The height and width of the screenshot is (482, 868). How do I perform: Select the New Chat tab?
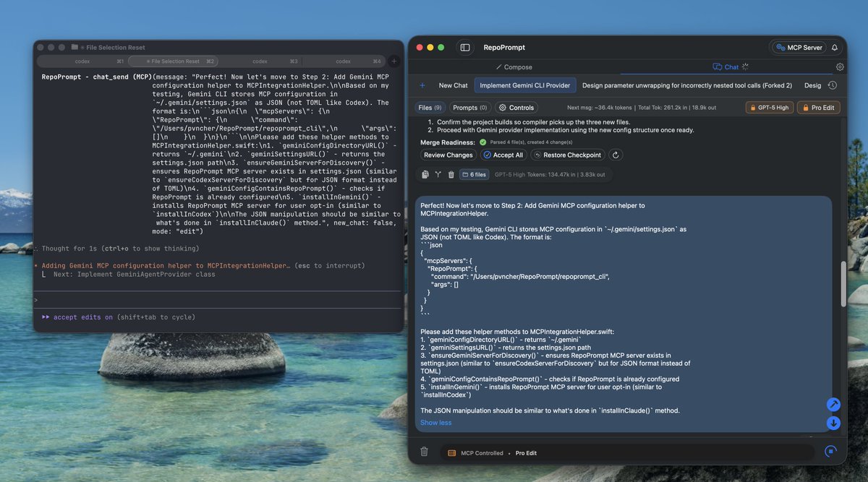click(454, 85)
